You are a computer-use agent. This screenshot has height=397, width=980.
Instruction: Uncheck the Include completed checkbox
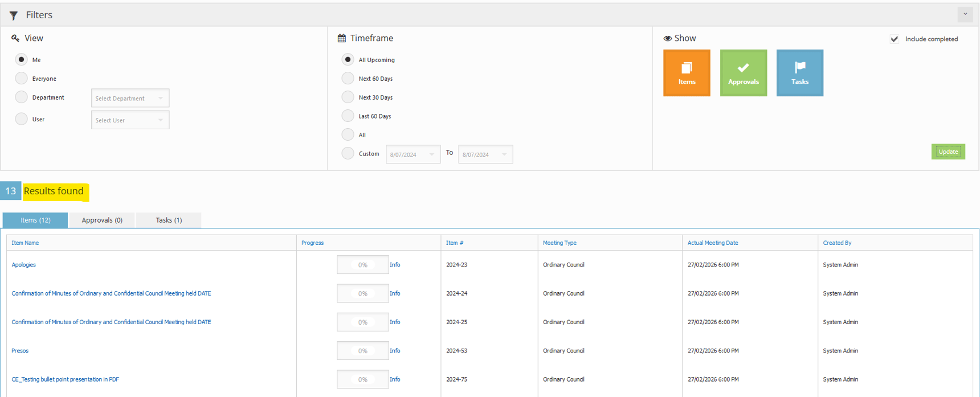point(894,39)
